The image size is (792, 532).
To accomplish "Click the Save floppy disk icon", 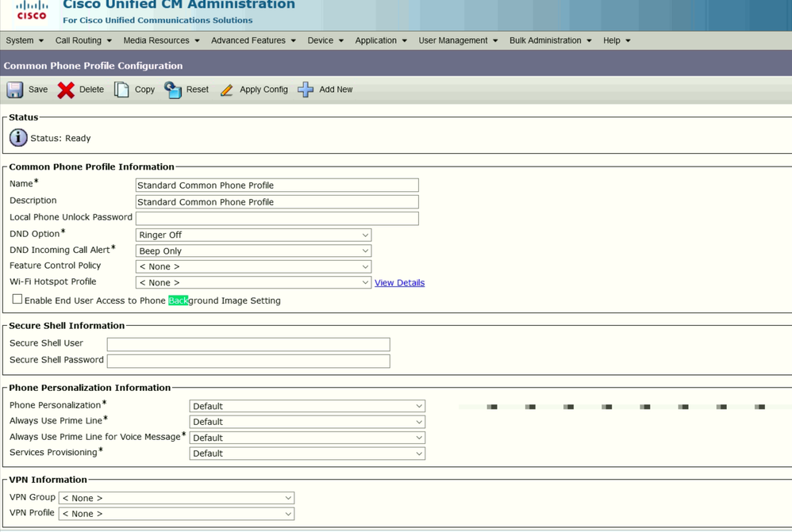I will [x=14, y=90].
